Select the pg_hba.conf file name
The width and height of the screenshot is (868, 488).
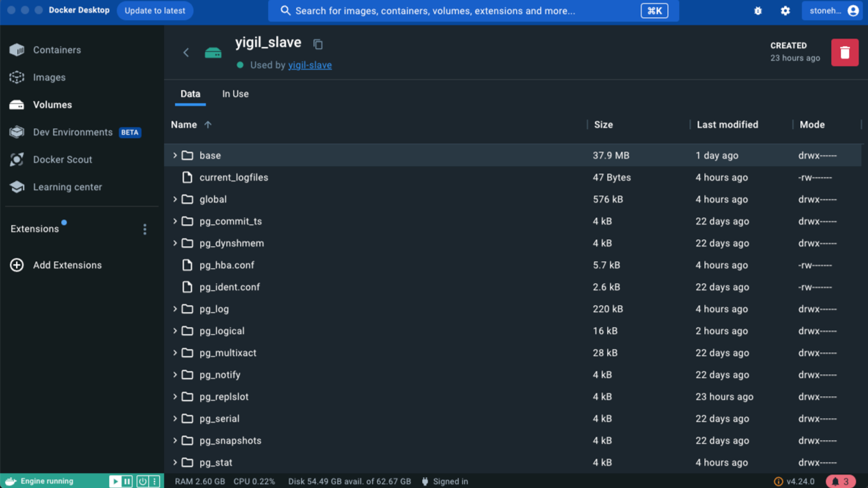[x=227, y=265]
